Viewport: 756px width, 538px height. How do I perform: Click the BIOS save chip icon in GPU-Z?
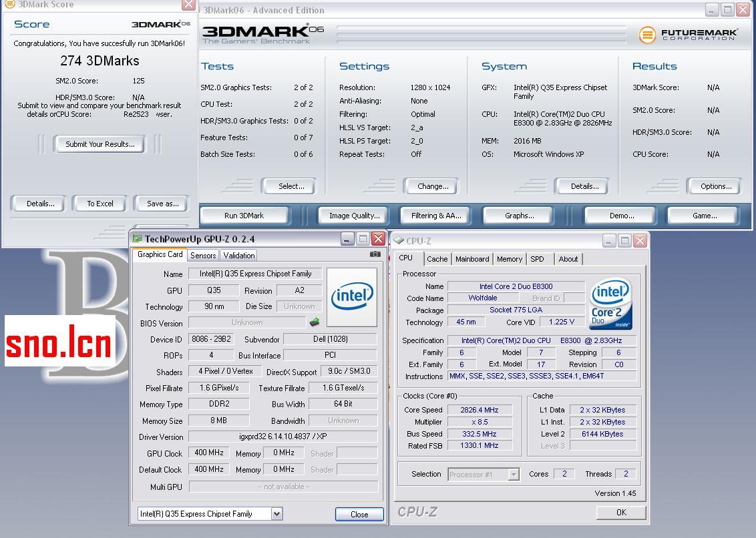pyautogui.click(x=315, y=322)
